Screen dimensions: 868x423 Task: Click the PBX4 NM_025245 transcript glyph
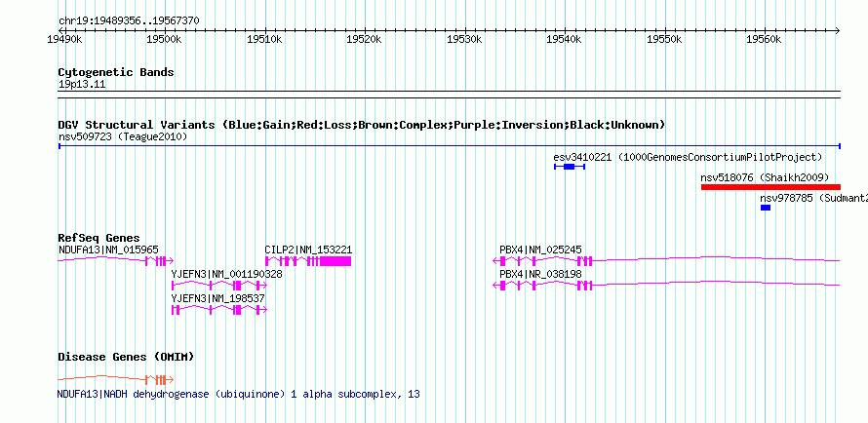[x=666, y=260]
